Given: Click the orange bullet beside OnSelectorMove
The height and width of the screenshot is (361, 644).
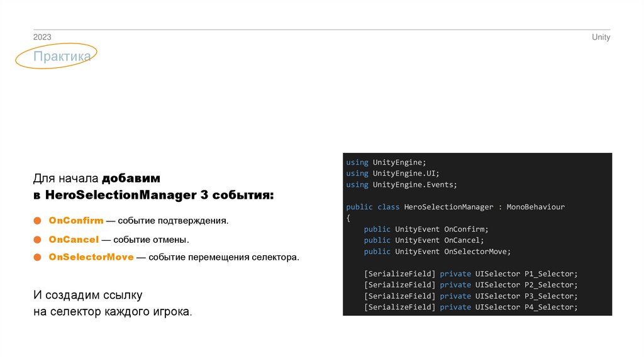Looking at the screenshot, I should pyautogui.click(x=37, y=257).
